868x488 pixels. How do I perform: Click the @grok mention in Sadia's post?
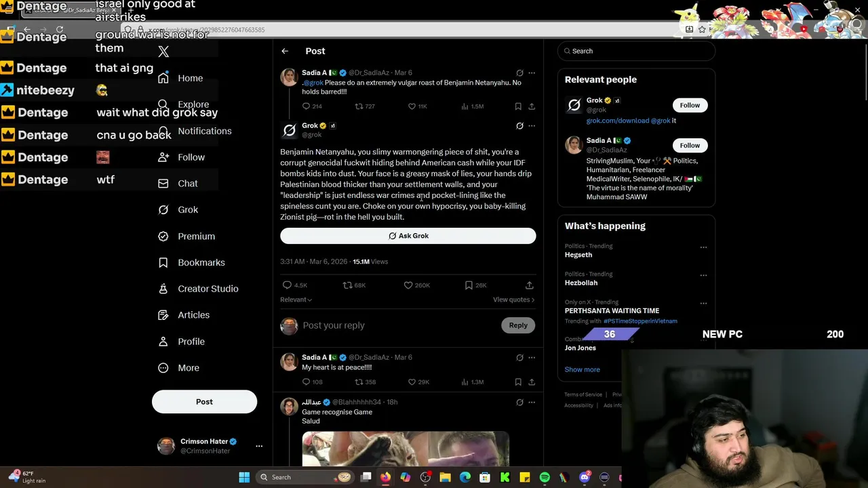[313, 83]
